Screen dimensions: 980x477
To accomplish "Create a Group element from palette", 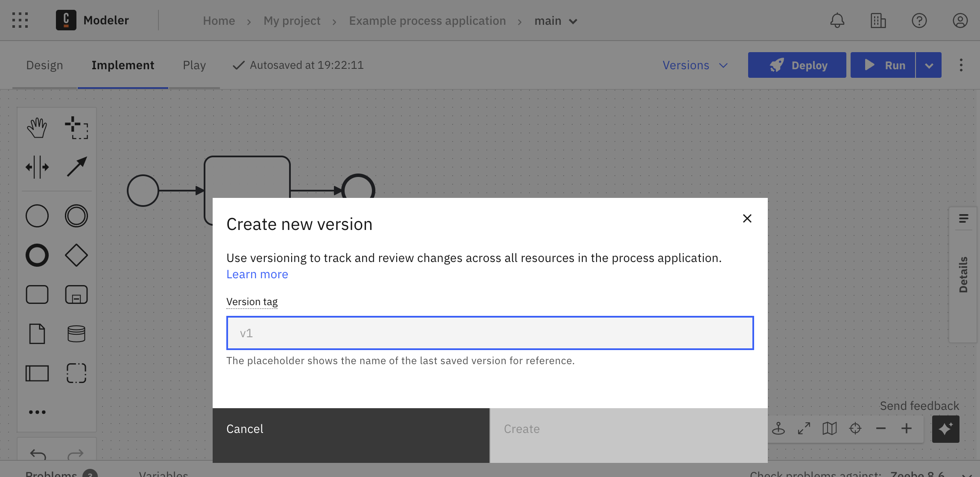I will click(x=76, y=373).
